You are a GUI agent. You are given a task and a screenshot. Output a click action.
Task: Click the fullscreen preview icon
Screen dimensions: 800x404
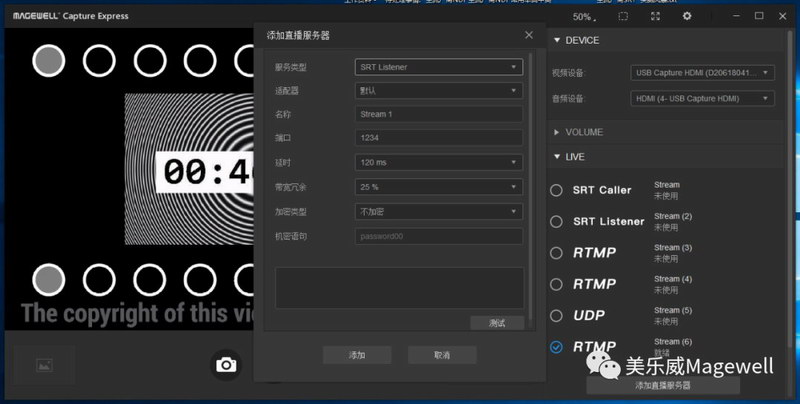tap(655, 17)
